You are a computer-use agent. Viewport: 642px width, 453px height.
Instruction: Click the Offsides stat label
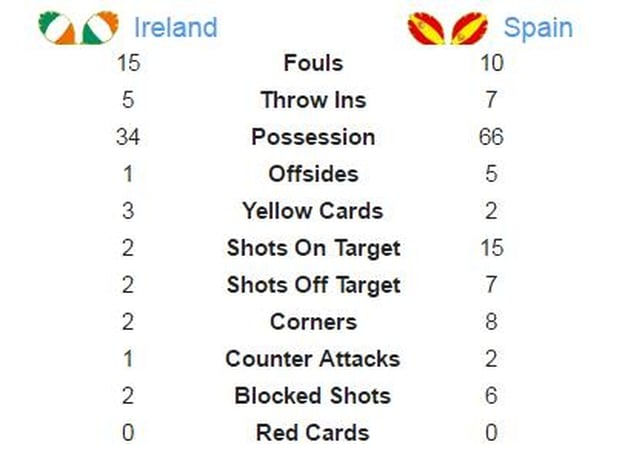point(313,174)
